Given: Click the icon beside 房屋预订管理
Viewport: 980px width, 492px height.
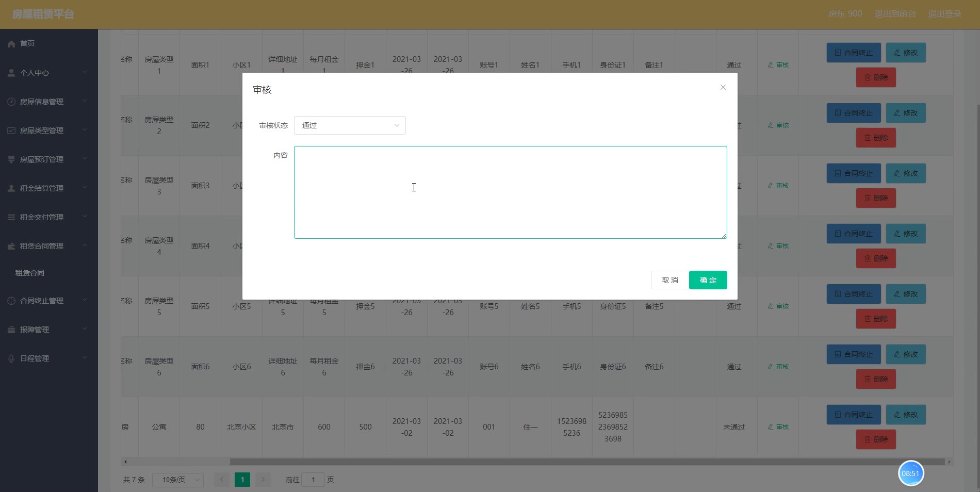Looking at the screenshot, I should (x=11, y=159).
